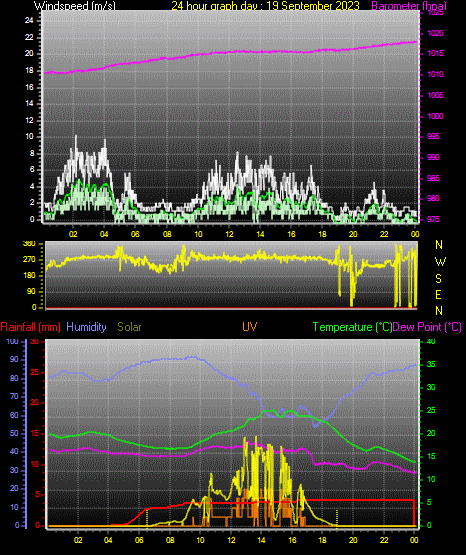
Task: Click the 1020 value on barometer scale
Action: (x=436, y=33)
